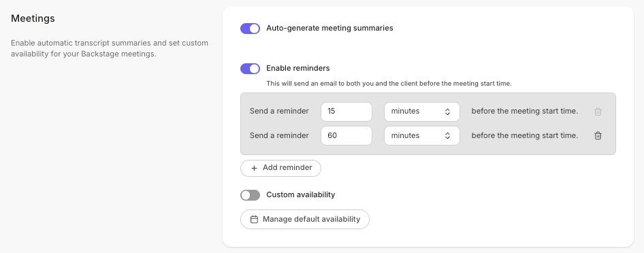Focus the reminder field containing 60
Screen dimensions: 644x253
[x=347, y=136]
